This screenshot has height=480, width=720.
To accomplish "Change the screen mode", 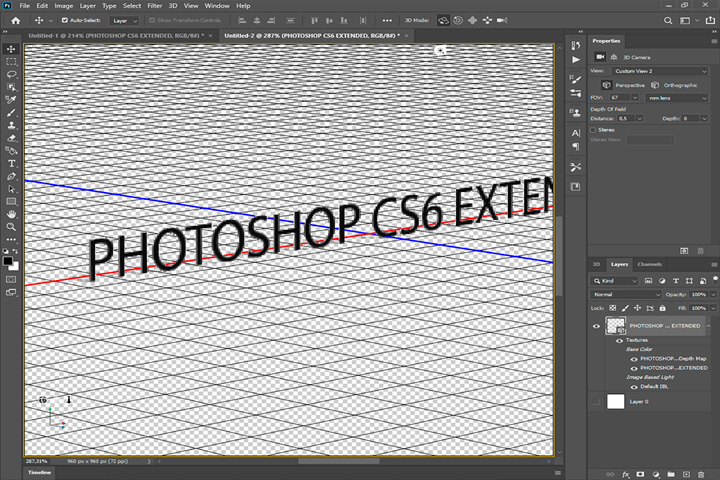I will click(x=11, y=293).
